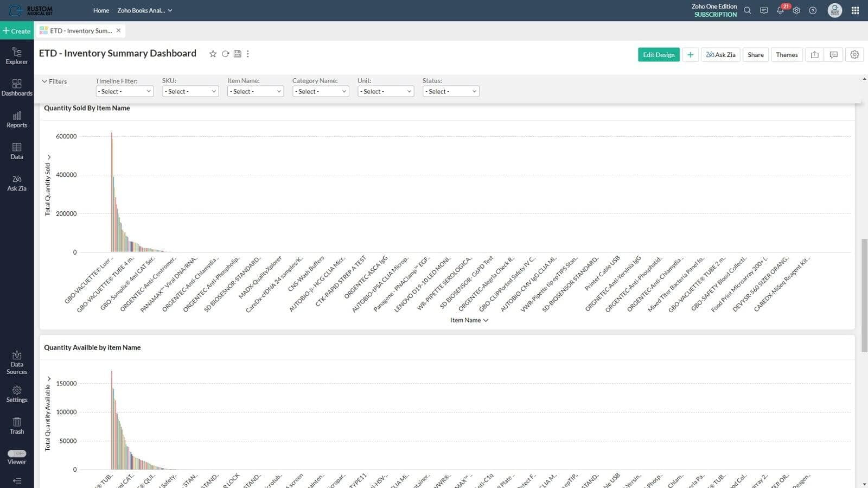Open Data Sources in the sidebar

click(17, 363)
